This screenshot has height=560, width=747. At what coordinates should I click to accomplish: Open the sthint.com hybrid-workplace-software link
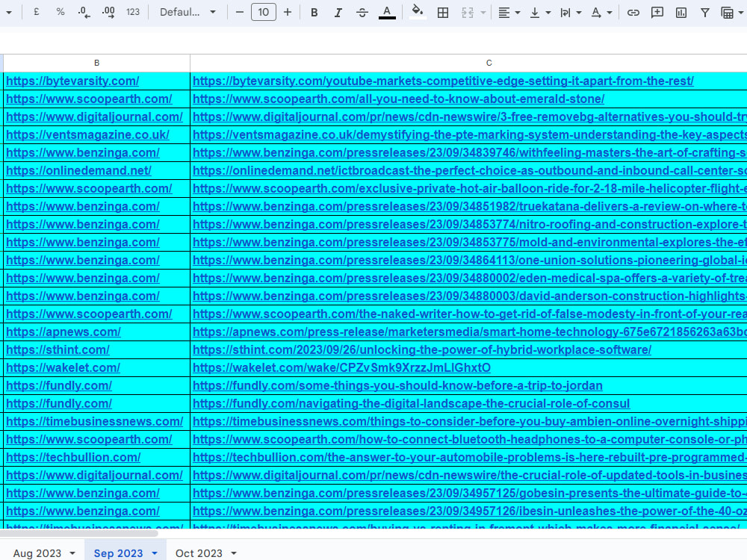tap(422, 350)
